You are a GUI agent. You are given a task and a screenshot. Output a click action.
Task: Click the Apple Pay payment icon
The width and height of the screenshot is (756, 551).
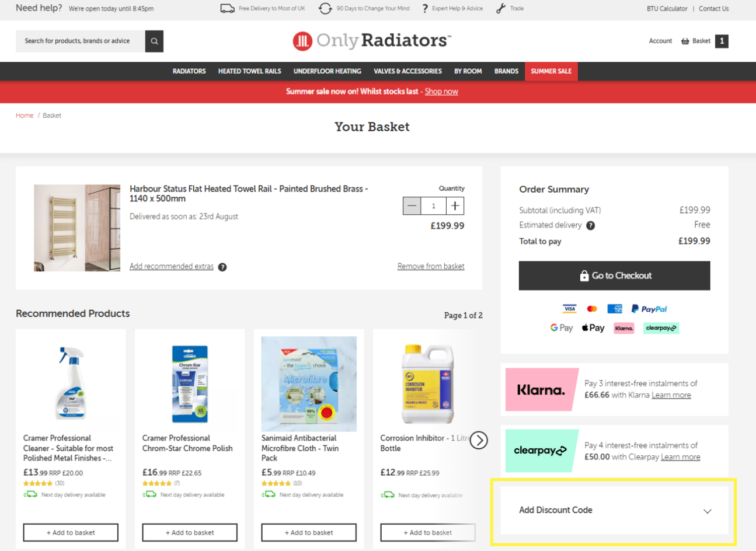[x=593, y=327]
